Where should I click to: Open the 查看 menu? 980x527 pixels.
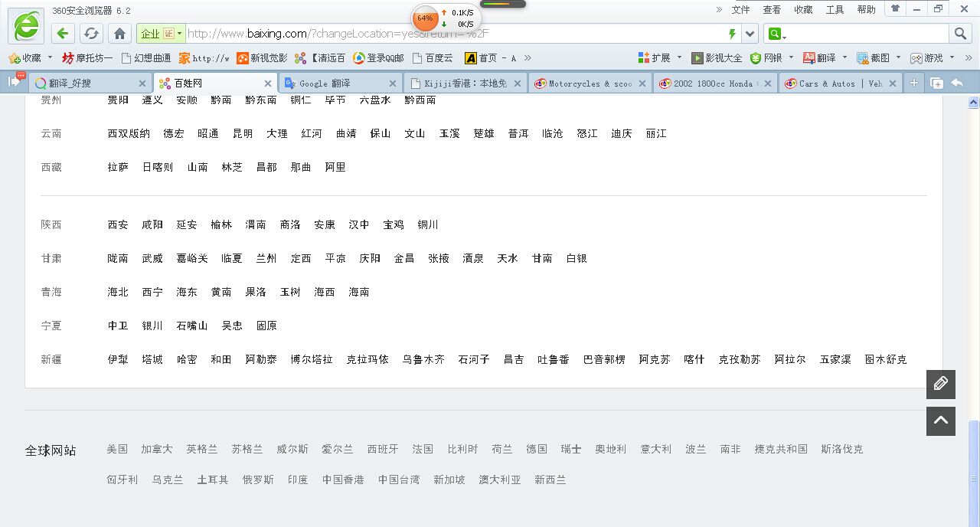(772, 10)
